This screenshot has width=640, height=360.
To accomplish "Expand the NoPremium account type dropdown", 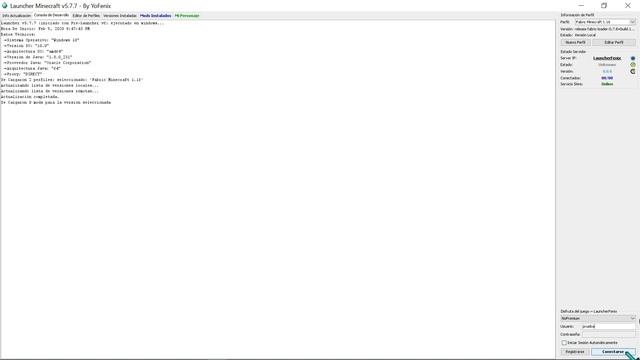I will point(598,318).
